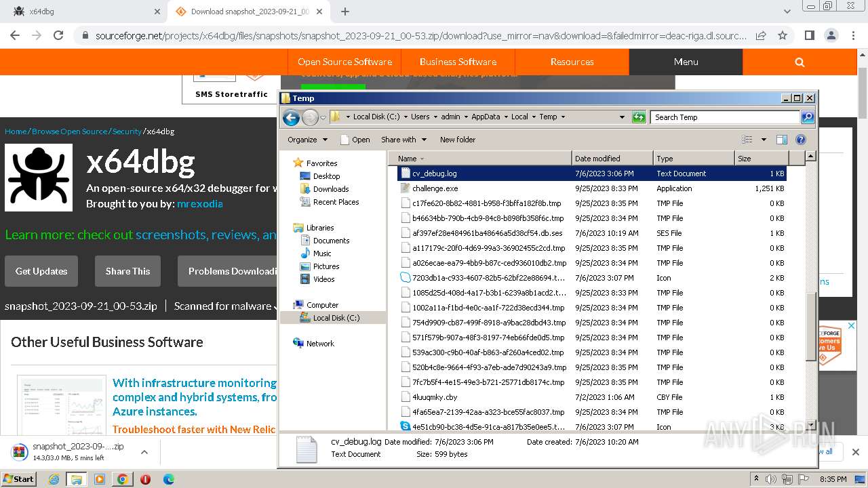Open recent pages dropdown beside forward button
This screenshot has height=488, width=868.
click(x=323, y=117)
